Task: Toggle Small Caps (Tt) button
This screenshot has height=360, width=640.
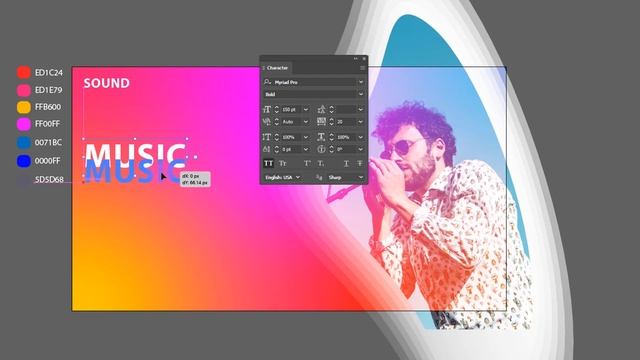Action: tap(282, 163)
